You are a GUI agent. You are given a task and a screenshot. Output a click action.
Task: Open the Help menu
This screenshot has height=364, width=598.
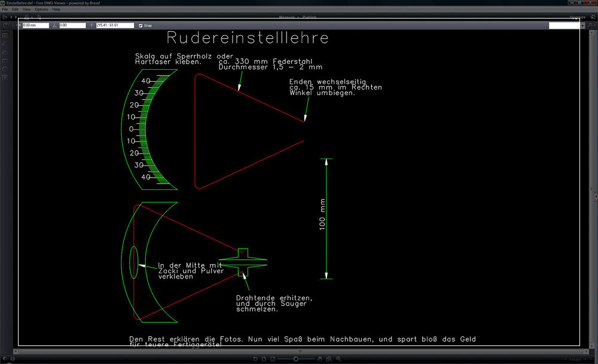[56, 10]
